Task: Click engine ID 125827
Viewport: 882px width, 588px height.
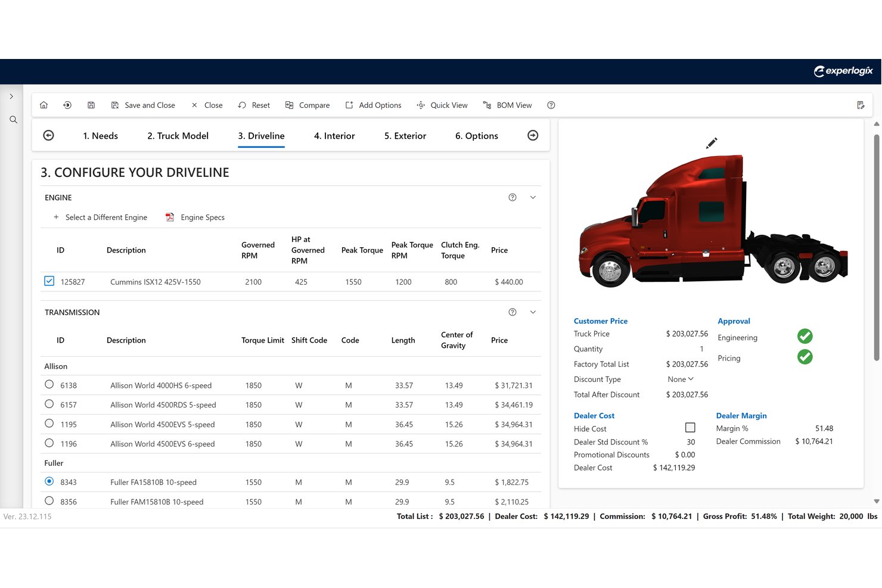Action: pos(73,282)
